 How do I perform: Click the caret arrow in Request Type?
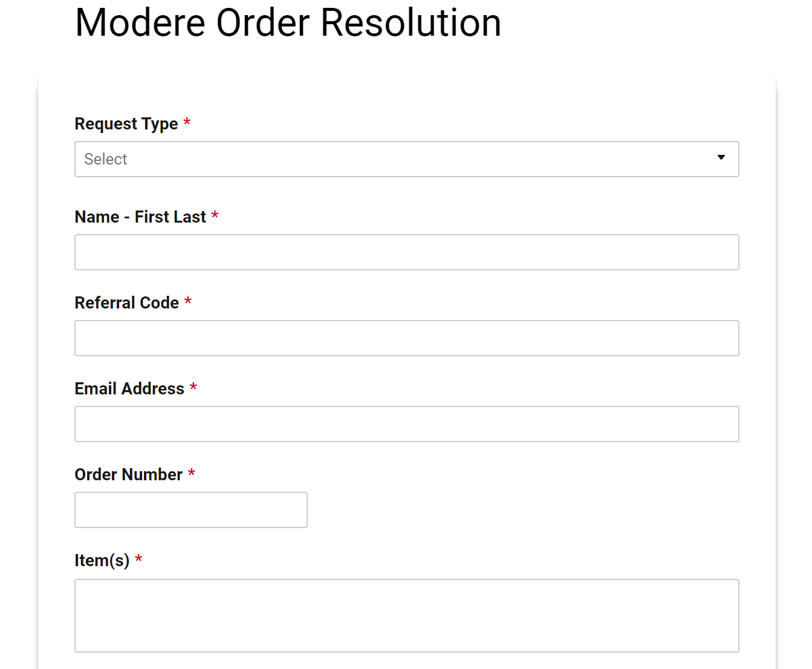click(721, 157)
